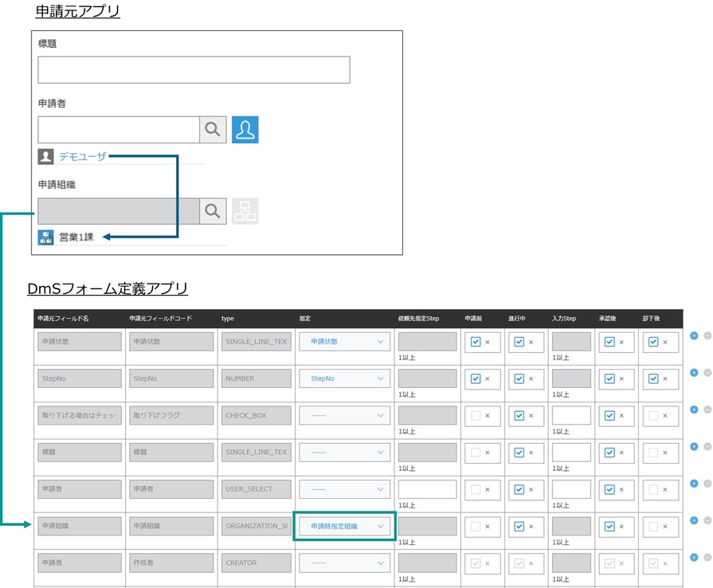Click the 入力Step column header

click(564, 319)
